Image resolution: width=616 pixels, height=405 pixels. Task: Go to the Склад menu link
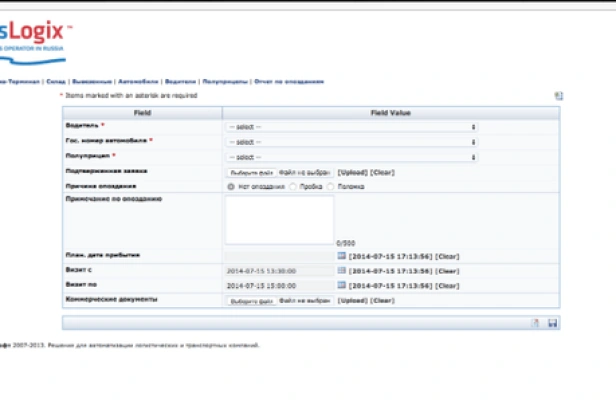pyautogui.click(x=57, y=81)
